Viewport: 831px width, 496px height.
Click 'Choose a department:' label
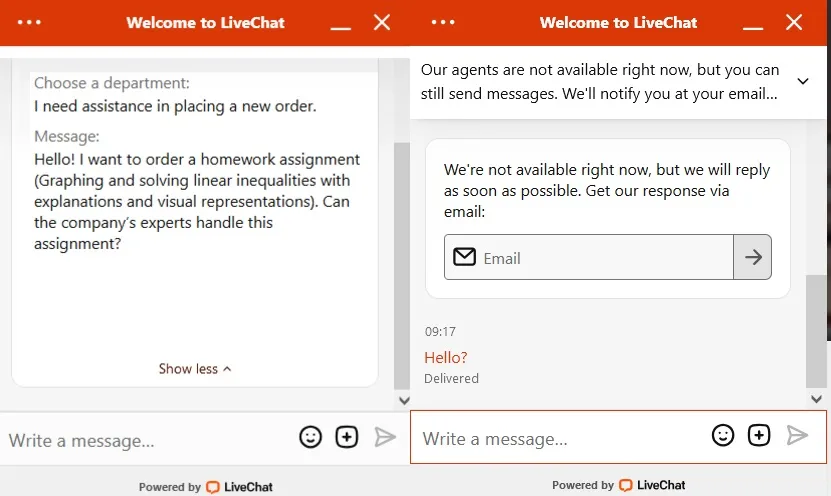(x=112, y=83)
